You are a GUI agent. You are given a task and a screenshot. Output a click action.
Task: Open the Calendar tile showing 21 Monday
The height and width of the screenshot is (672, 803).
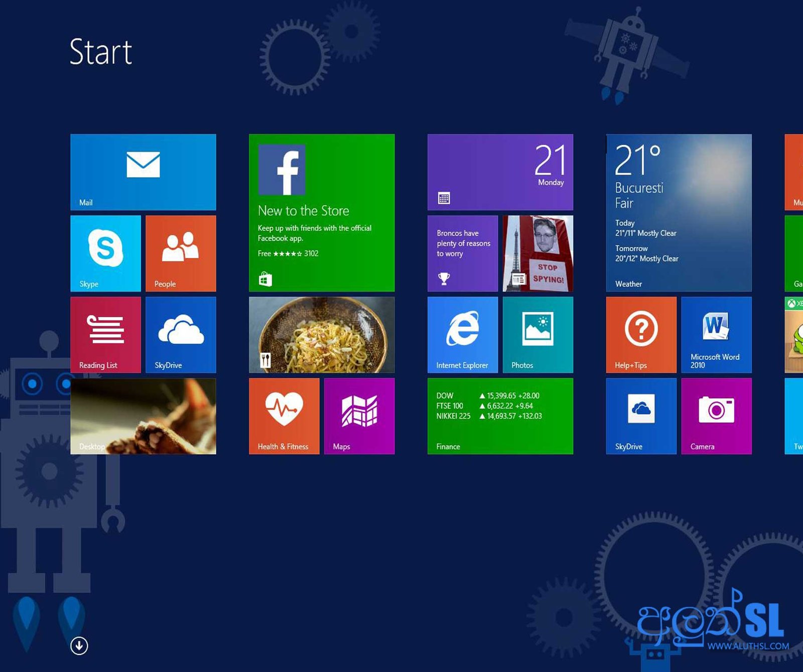coord(500,172)
